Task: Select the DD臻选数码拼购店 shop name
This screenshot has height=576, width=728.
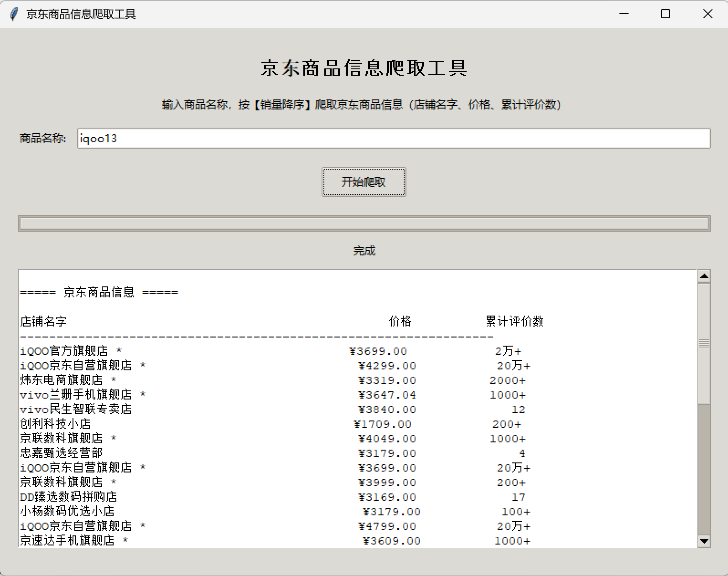Action: 68,497
